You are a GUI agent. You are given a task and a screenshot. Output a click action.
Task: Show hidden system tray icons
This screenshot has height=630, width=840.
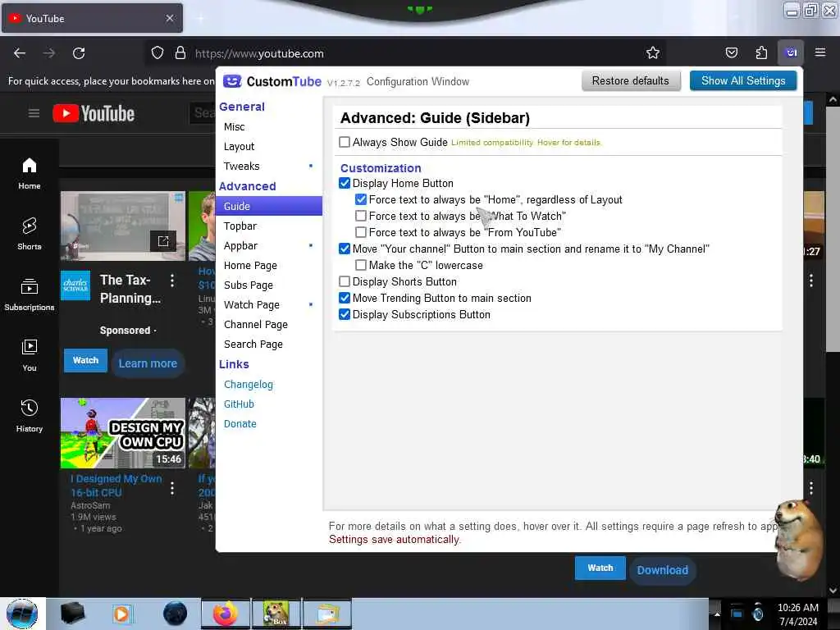tap(717, 614)
